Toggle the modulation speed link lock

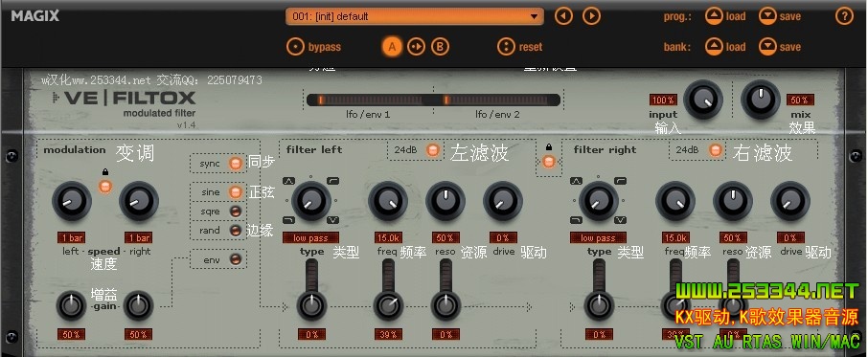(104, 187)
